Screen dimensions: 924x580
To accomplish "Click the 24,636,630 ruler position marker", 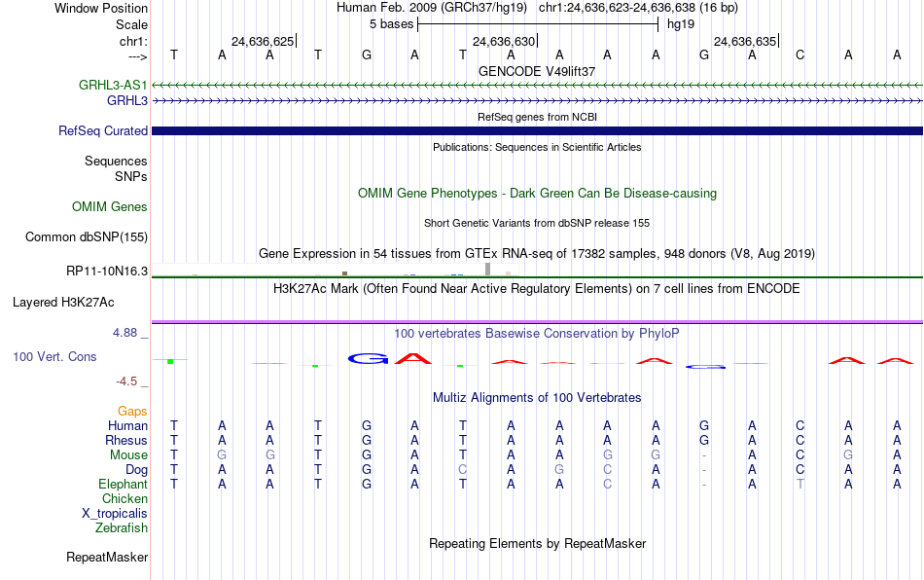I will click(x=505, y=41).
